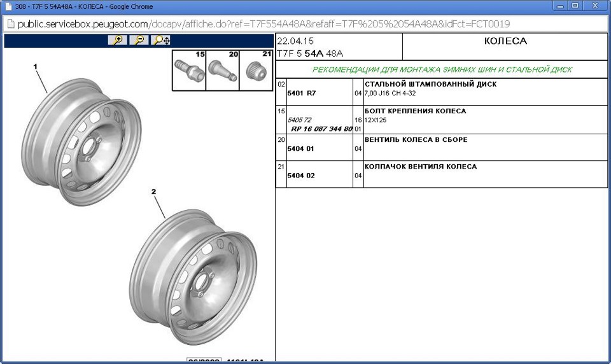Maximize the Chrome window
611x364 pixels.
point(575,6)
